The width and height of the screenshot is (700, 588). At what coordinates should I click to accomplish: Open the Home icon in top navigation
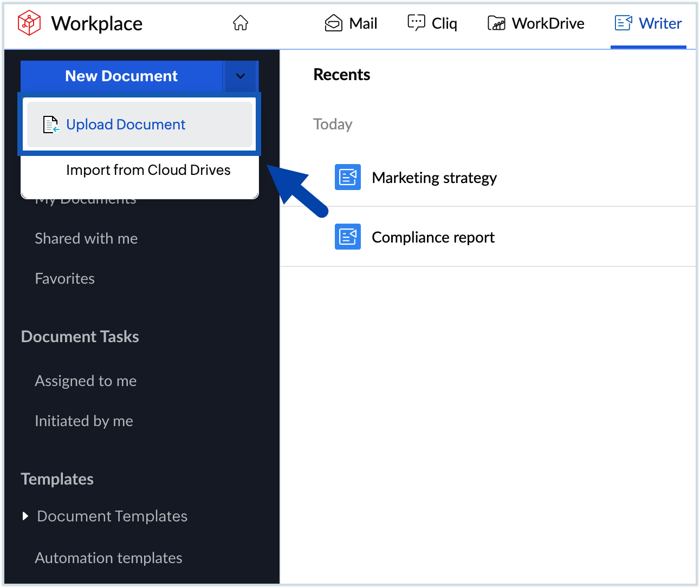tap(240, 23)
